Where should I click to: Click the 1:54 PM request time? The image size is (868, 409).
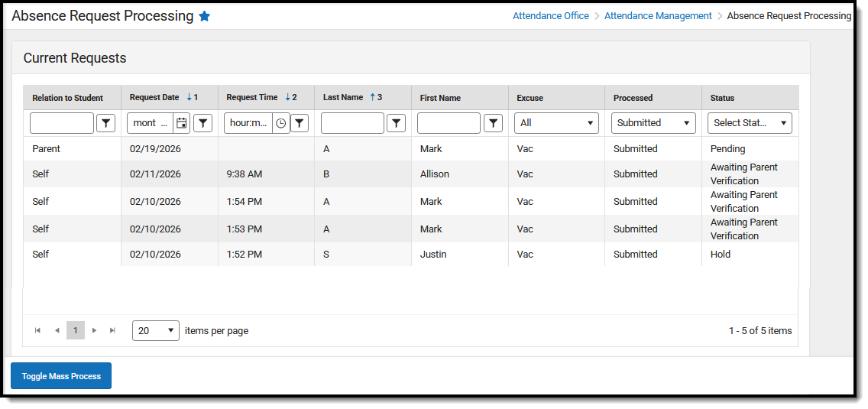[245, 202]
